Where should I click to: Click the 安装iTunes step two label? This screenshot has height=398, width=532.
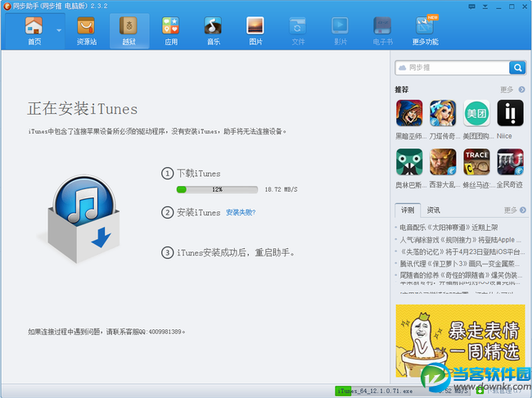pyautogui.click(x=199, y=213)
